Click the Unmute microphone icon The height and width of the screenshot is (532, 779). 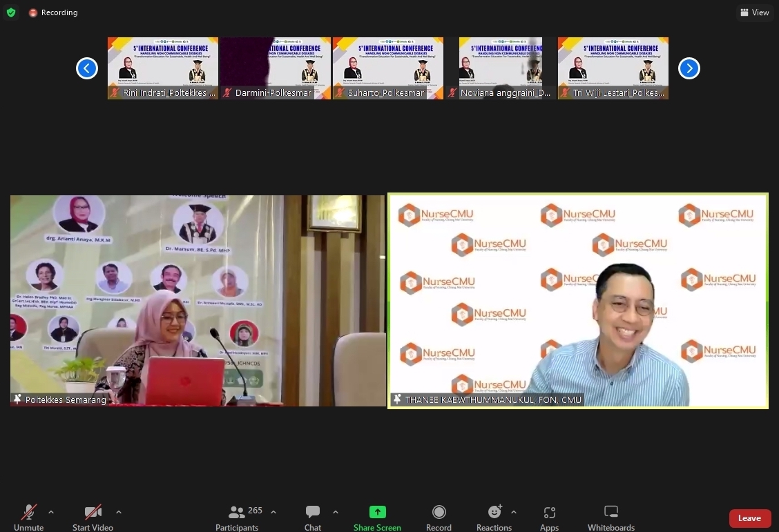coord(29,512)
